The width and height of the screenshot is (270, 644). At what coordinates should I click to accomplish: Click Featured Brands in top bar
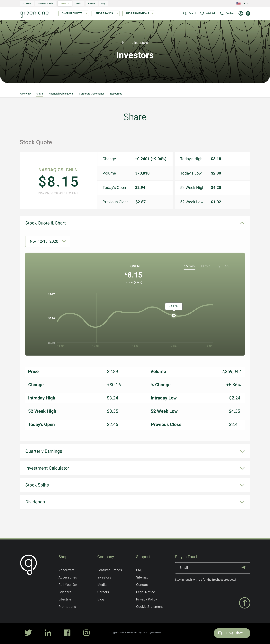(x=46, y=4)
